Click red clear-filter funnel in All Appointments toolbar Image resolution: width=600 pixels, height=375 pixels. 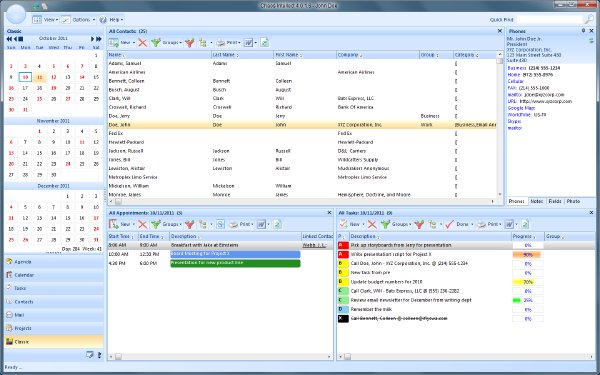[190, 224]
